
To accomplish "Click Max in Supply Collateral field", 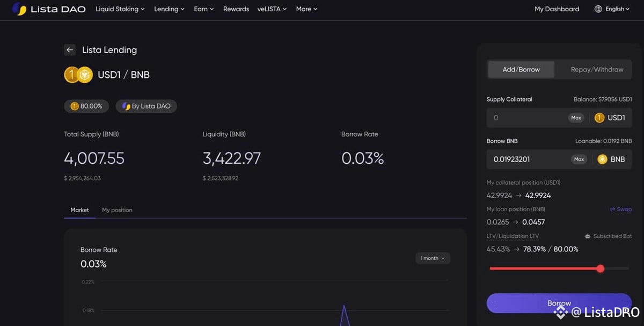I will (x=576, y=118).
